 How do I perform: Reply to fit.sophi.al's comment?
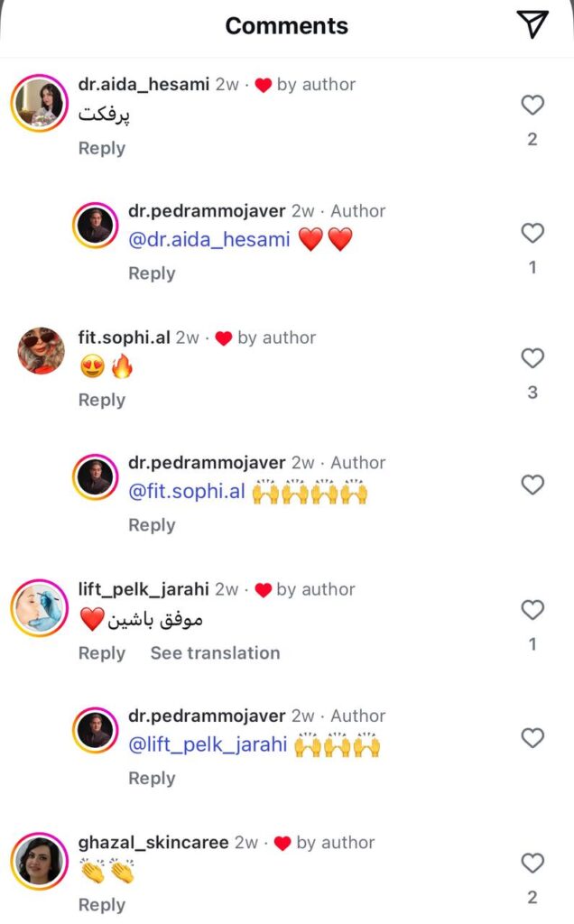[102, 400]
